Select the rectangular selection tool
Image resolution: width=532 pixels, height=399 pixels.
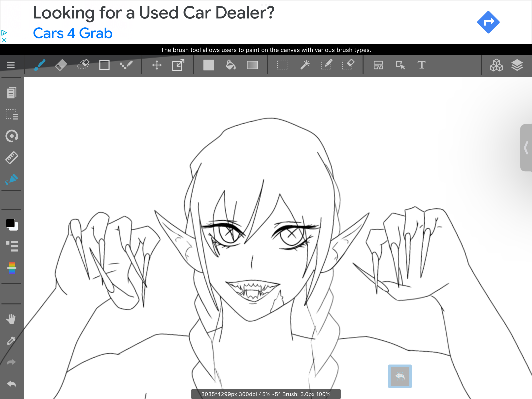(283, 65)
